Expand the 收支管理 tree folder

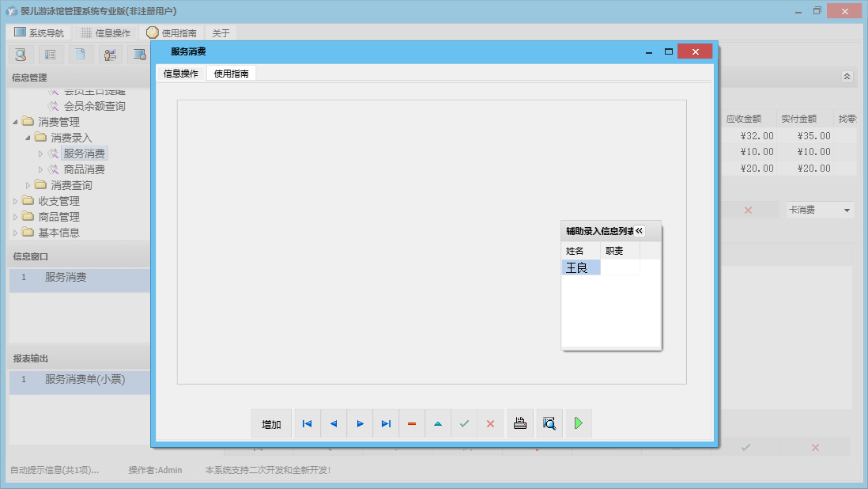point(16,201)
